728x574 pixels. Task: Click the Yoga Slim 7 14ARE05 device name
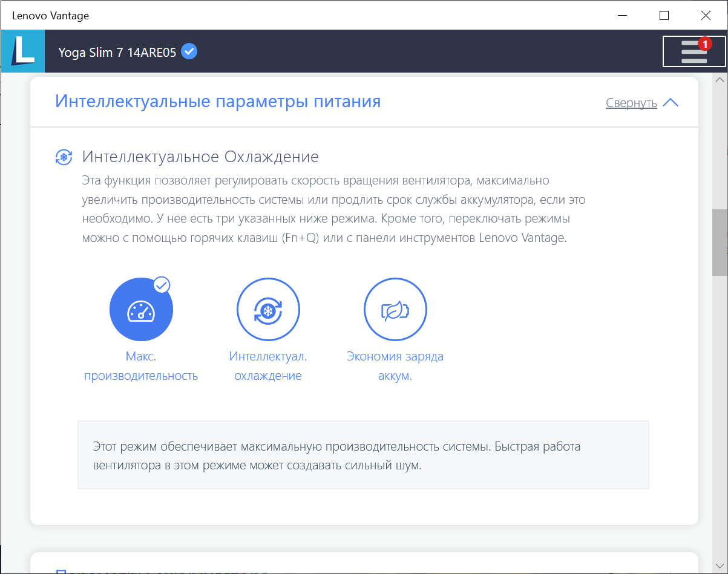(x=117, y=52)
